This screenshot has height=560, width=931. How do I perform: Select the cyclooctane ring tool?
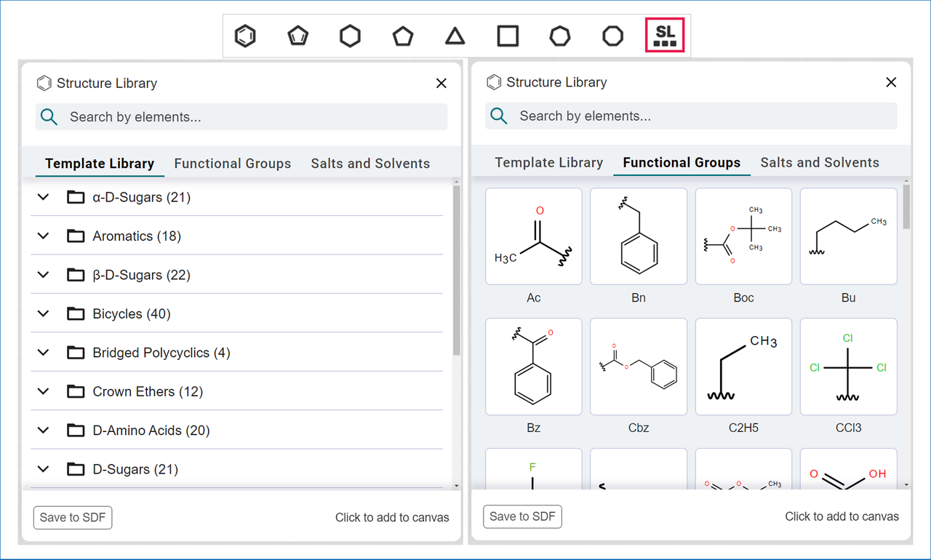(613, 36)
